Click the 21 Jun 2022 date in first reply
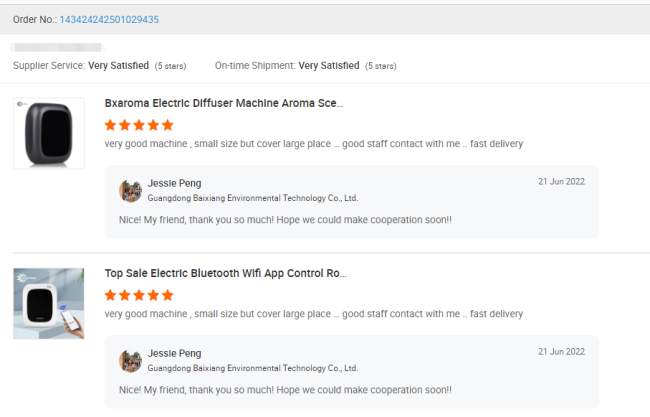The height and width of the screenshot is (417, 650). click(x=561, y=182)
